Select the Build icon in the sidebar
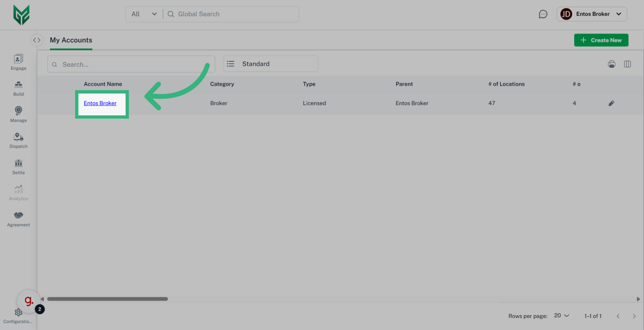644x330 pixels. [x=18, y=88]
